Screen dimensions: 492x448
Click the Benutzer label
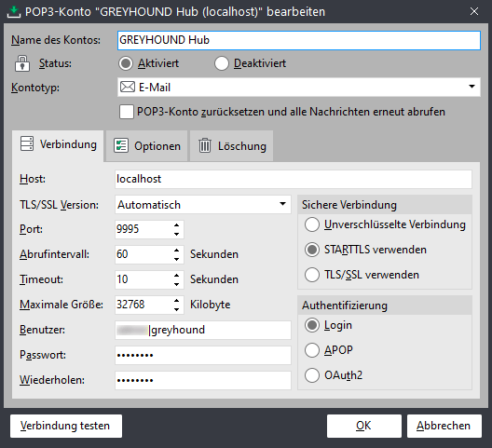tap(42, 330)
